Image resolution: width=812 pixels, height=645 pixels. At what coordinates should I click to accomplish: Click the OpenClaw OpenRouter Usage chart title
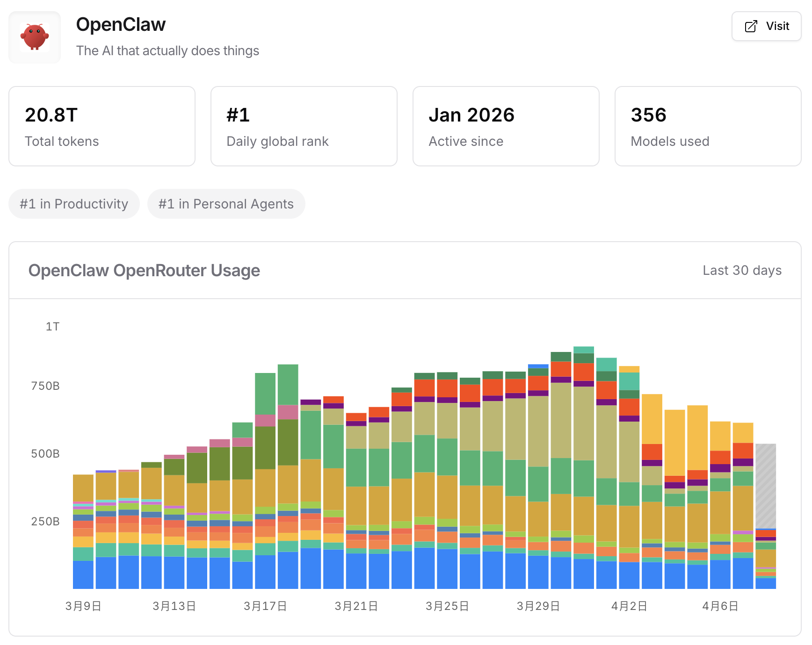144,270
